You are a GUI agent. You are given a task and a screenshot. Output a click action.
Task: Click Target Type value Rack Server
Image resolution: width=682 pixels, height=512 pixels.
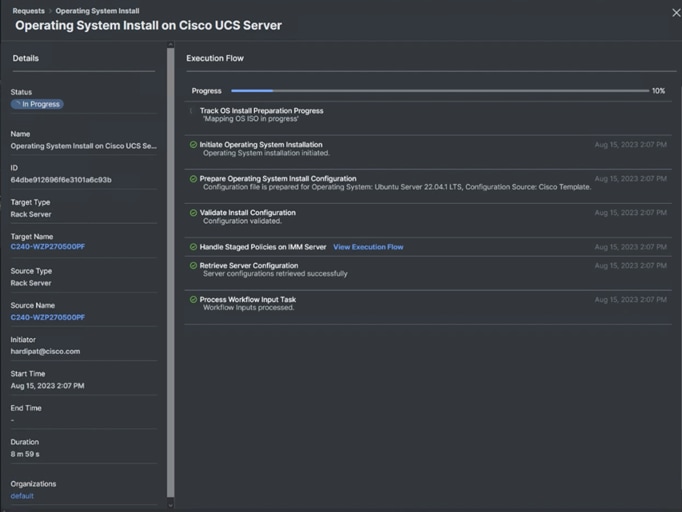(x=31, y=214)
